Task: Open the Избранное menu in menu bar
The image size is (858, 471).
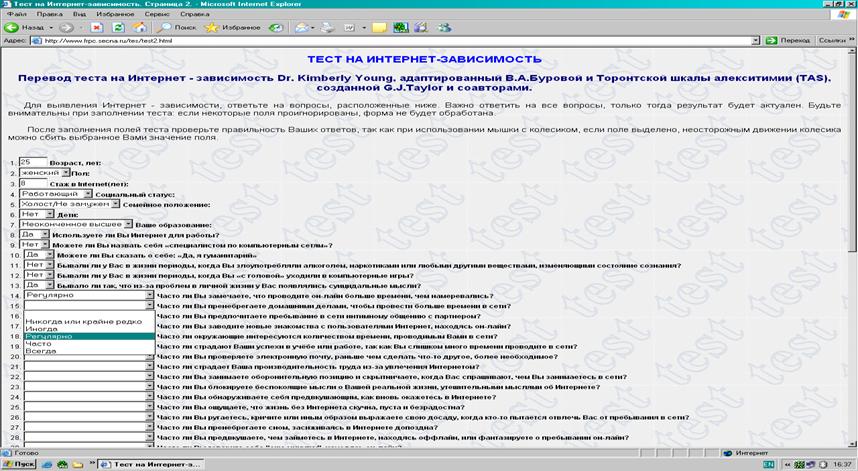Action: pos(115,14)
